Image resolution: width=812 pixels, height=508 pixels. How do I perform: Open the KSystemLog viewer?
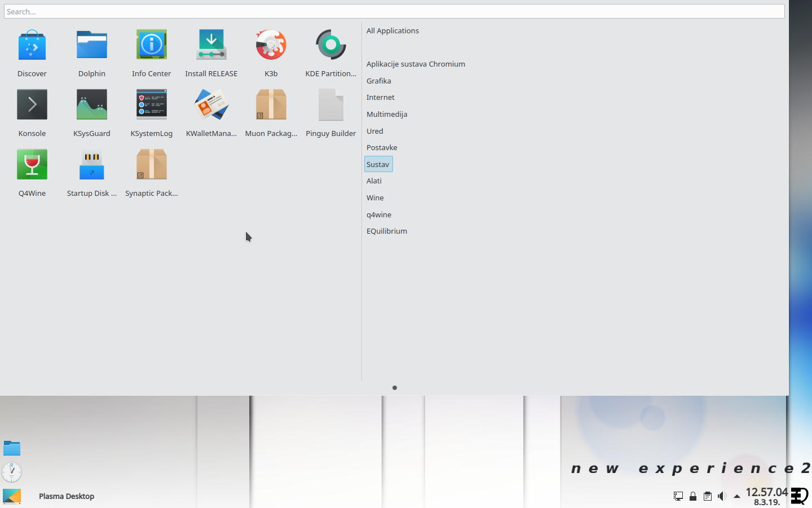152,113
